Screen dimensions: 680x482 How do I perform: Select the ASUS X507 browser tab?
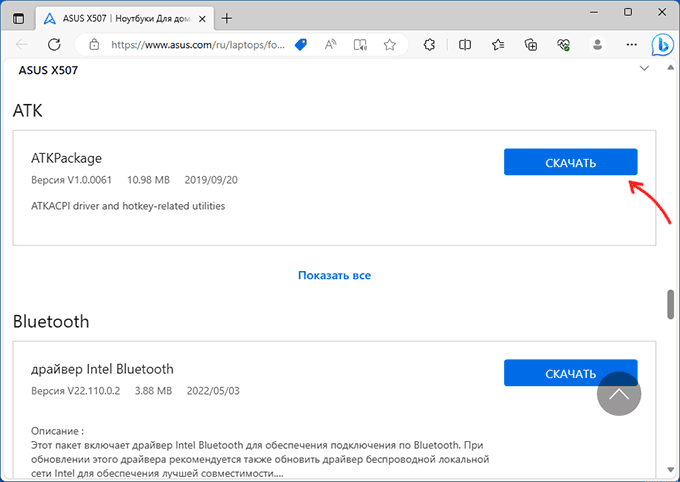click(124, 19)
